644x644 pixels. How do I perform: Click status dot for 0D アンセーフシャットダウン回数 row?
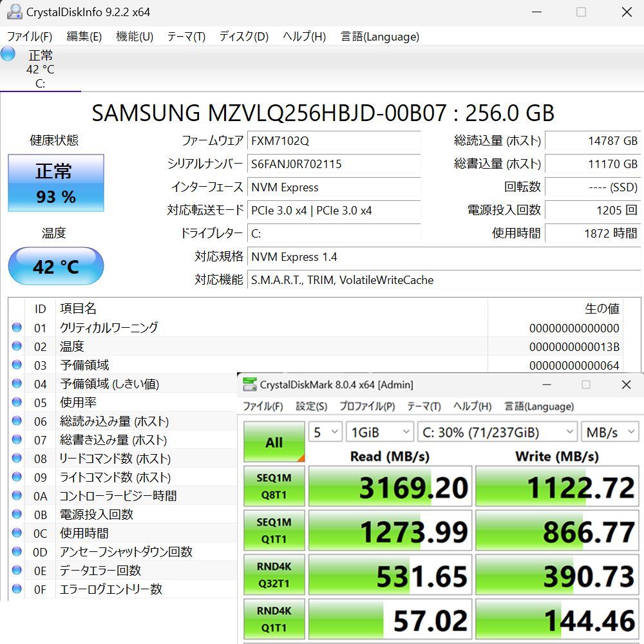17,552
